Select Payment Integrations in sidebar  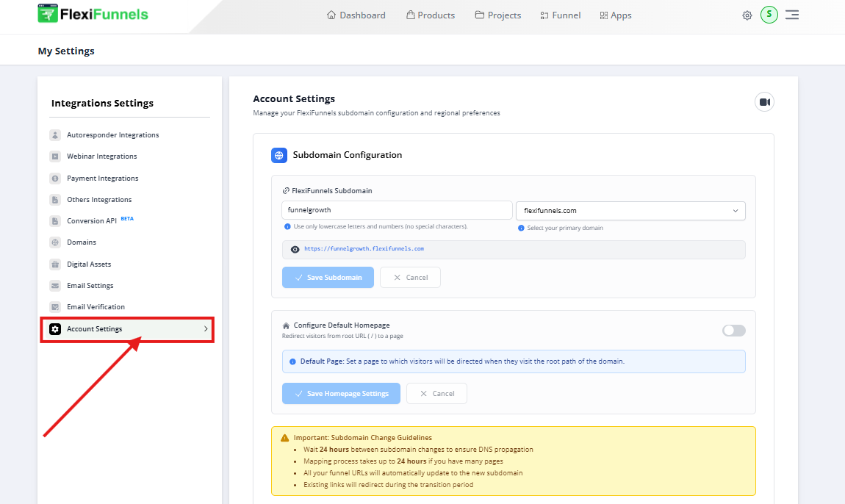tap(102, 179)
